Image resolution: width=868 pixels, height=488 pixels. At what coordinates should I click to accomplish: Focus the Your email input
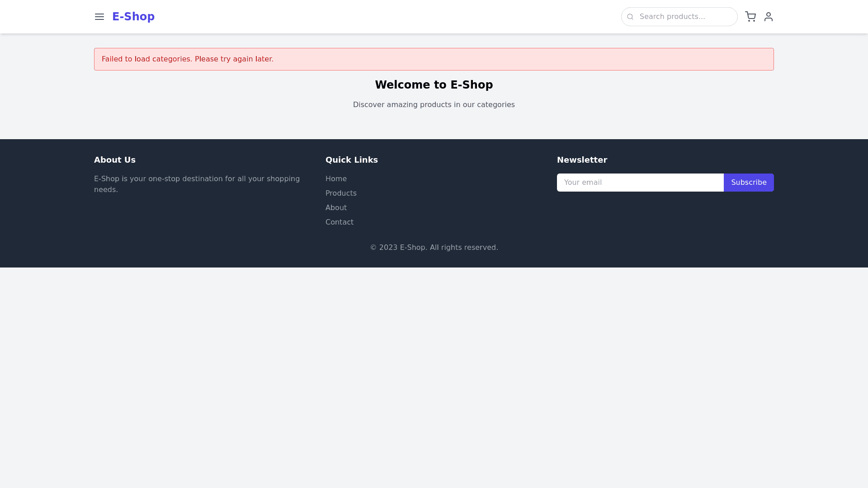640,183
